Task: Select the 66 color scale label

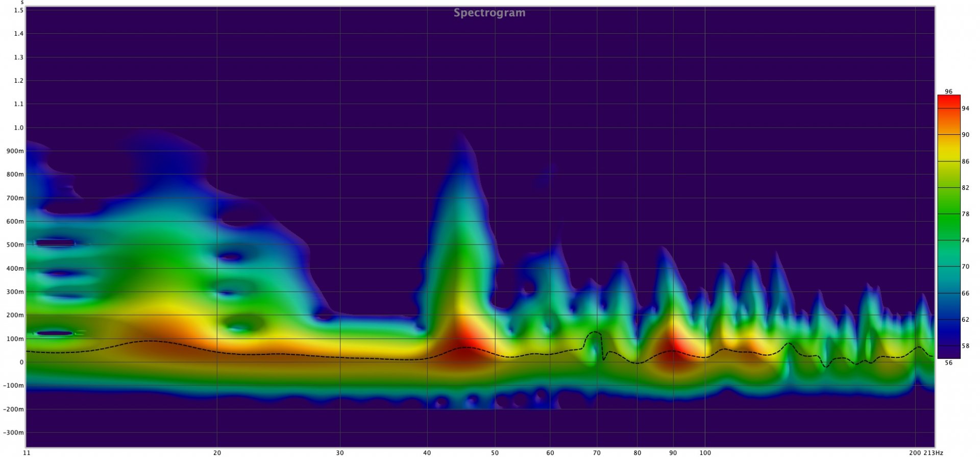Action: tap(965, 293)
